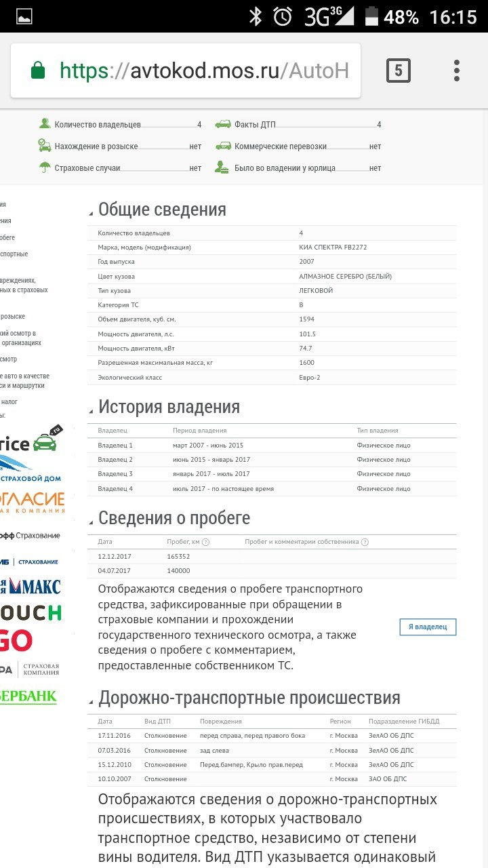This screenshot has height=868, width=488.
Task: Open the МАКС insurance logo
Action: (30, 585)
